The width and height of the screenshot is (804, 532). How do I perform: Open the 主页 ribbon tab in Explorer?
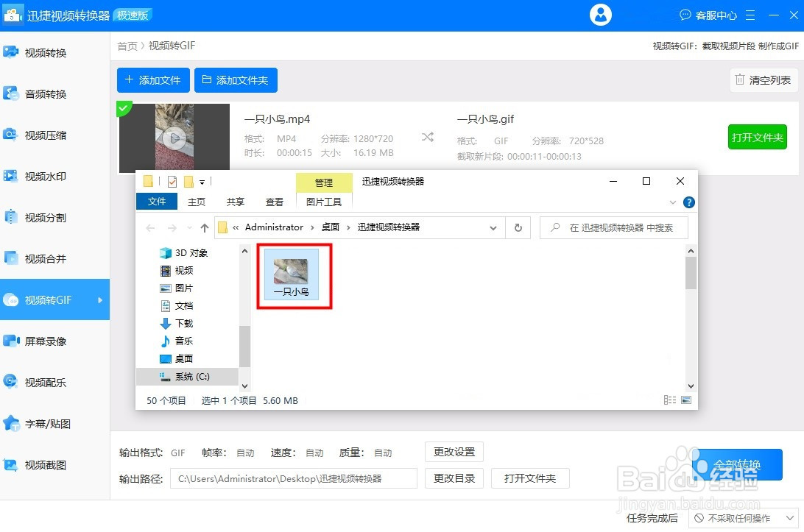click(197, 202)
